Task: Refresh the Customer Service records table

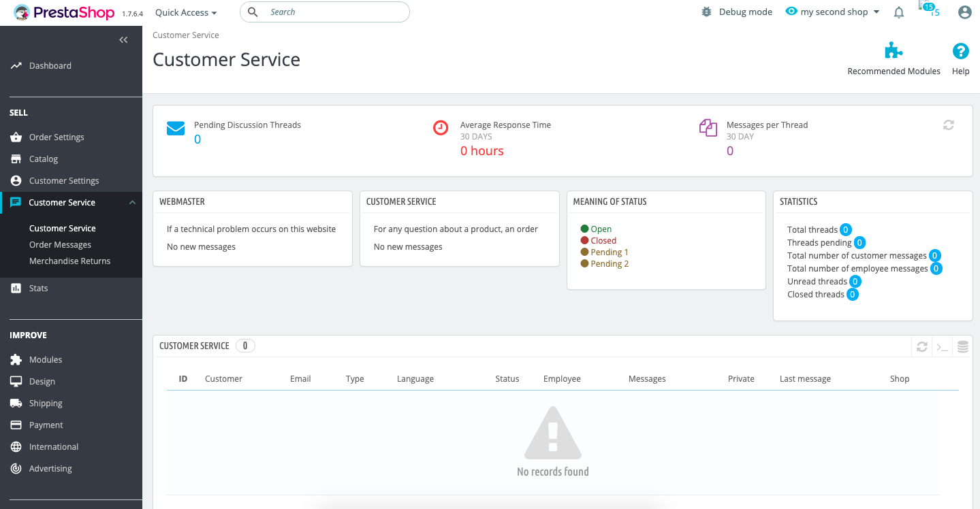Action: (921, 346)
